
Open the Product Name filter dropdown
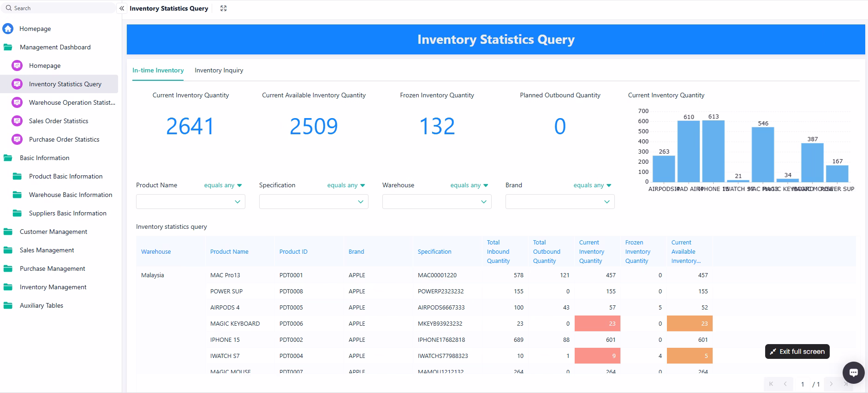[190, 202]
